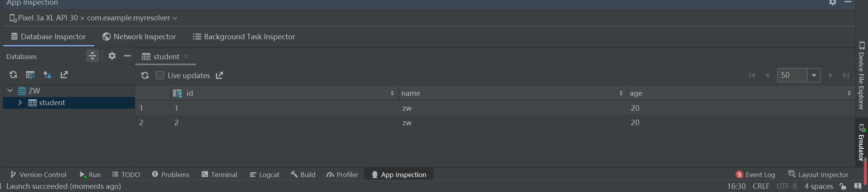Enable the Live updates checkbox
The width and height of the screenshot is (868, 192).
coord(160,75)
